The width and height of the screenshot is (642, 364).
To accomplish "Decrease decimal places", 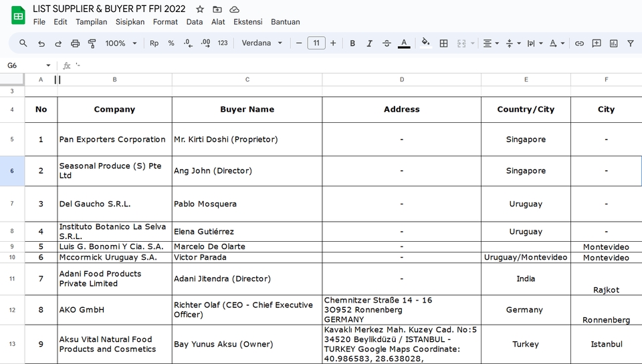I will tap(188, 43).
